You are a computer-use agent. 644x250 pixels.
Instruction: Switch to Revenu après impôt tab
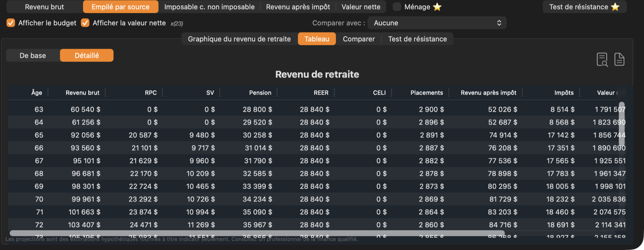click(298, 7)
